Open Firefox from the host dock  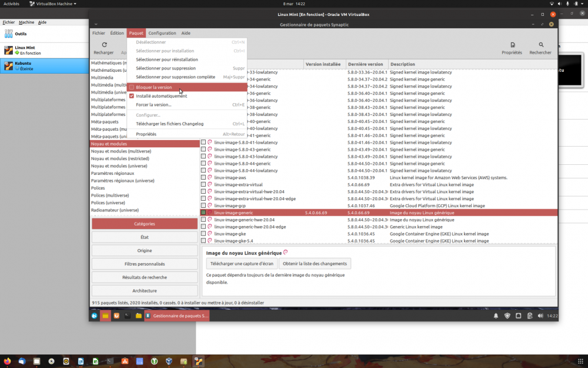point(7,361)
